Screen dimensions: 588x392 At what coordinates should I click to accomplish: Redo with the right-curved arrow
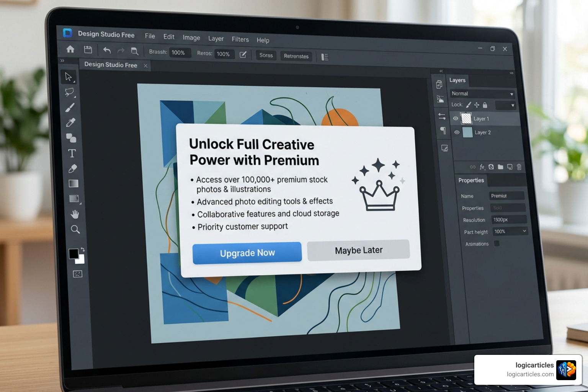click(x=121, y=51)
